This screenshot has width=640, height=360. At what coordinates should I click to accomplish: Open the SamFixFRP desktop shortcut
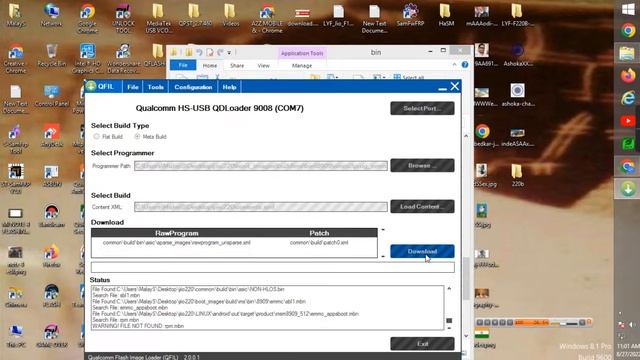coord(410,16)
